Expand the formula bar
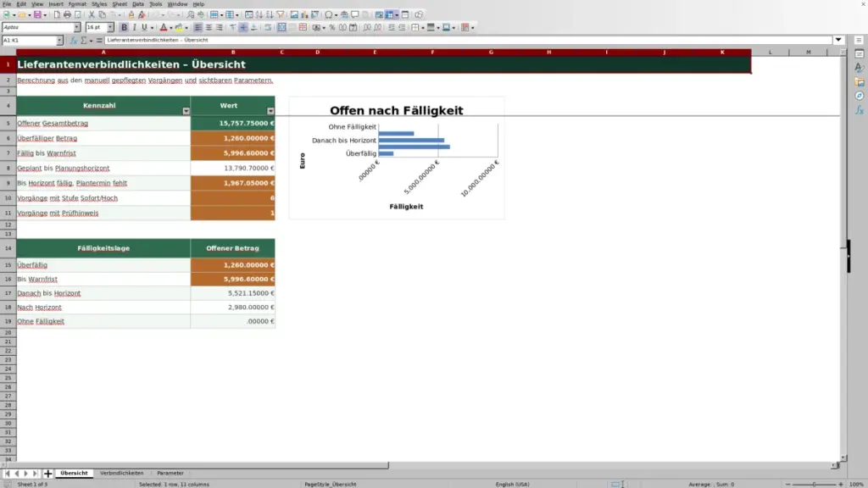The height and width of the screenshot is (488, 868). tap(838, 41)
